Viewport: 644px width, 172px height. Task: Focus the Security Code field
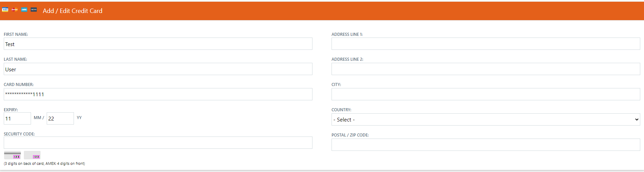pyautogui.click(x=158, y=143)
